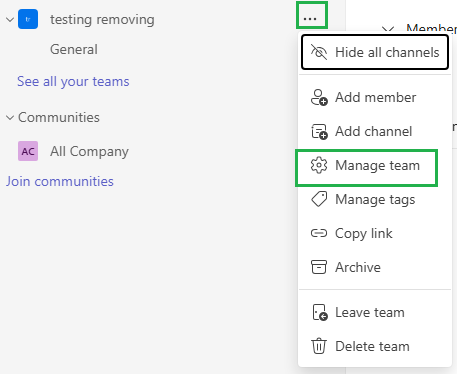Open Join communities link

coord(60,181)
